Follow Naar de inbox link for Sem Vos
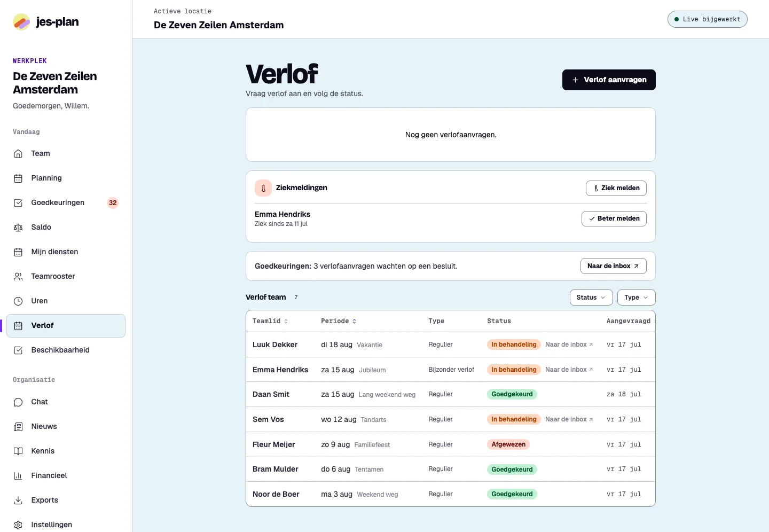 [x=569, y=419]
